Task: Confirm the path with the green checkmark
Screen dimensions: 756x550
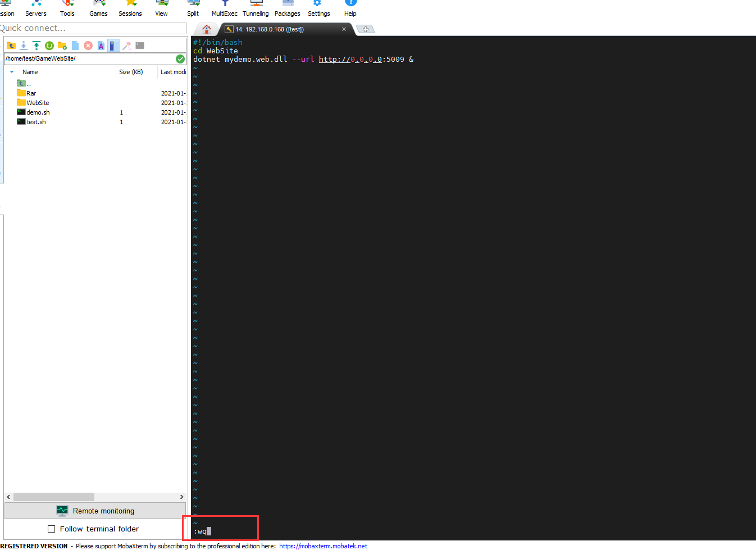Action: click(180, 58)
